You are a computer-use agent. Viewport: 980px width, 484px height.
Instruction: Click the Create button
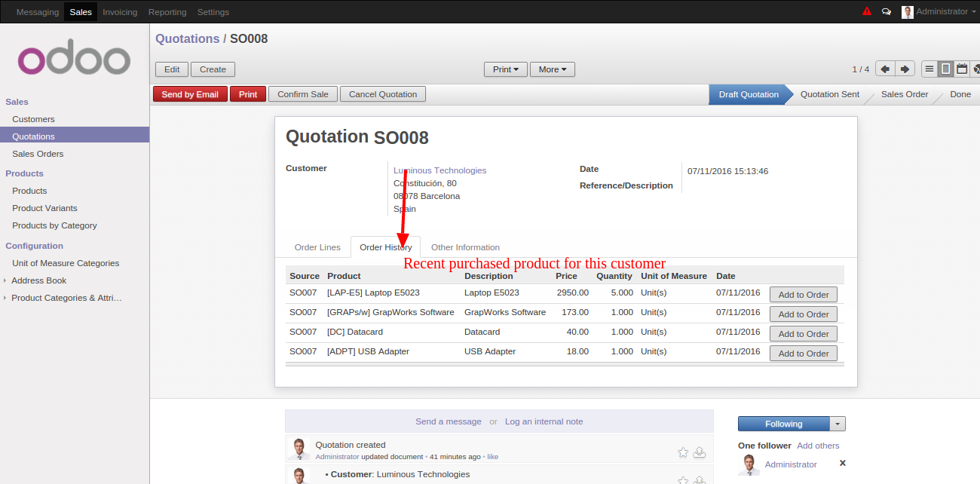pyautogui.click(x=213, y=69)
